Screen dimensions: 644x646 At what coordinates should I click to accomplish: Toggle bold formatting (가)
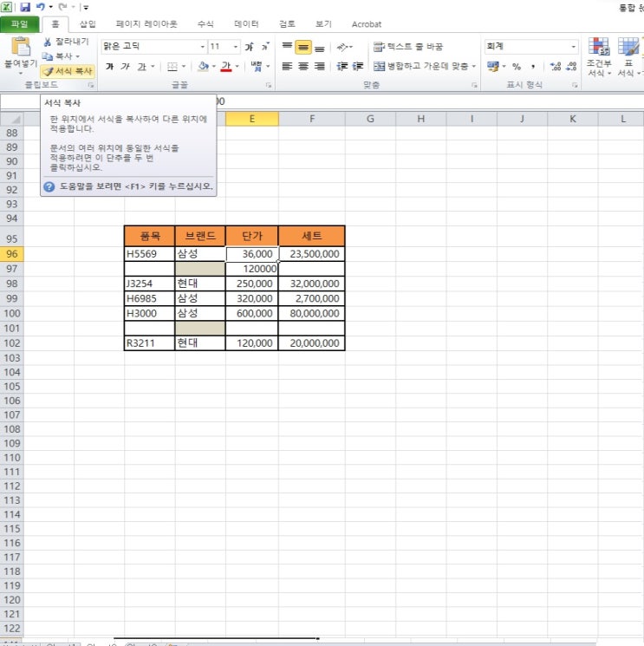[109, 66]
